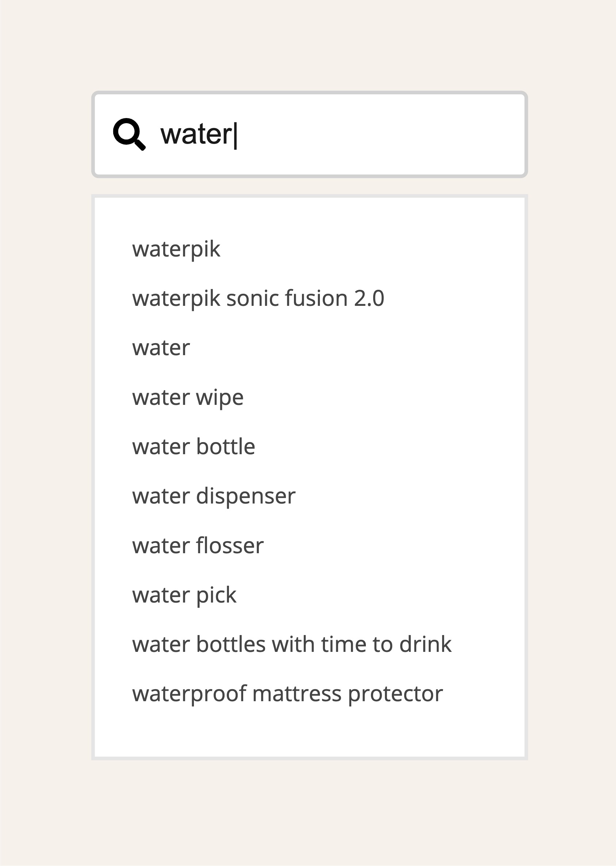The image size is (616, 866).
Task: Pick the plain 'water' suggestion from the list
Action: coord(161,348)
